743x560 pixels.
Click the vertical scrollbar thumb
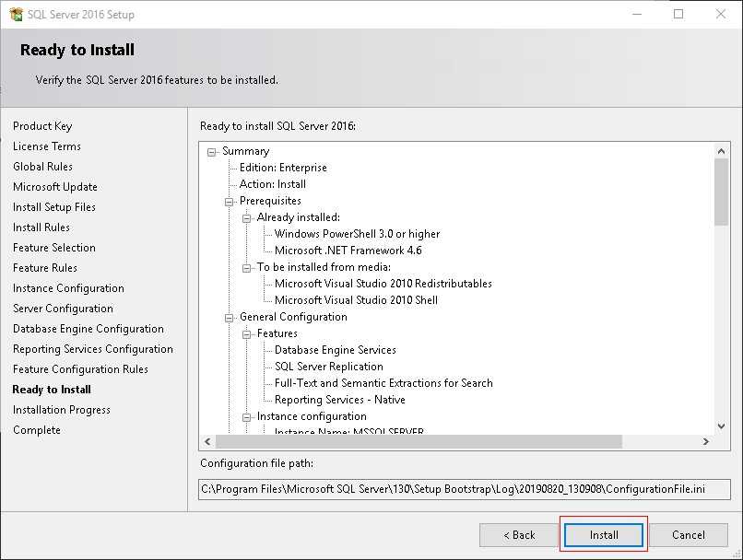[721, 192]
